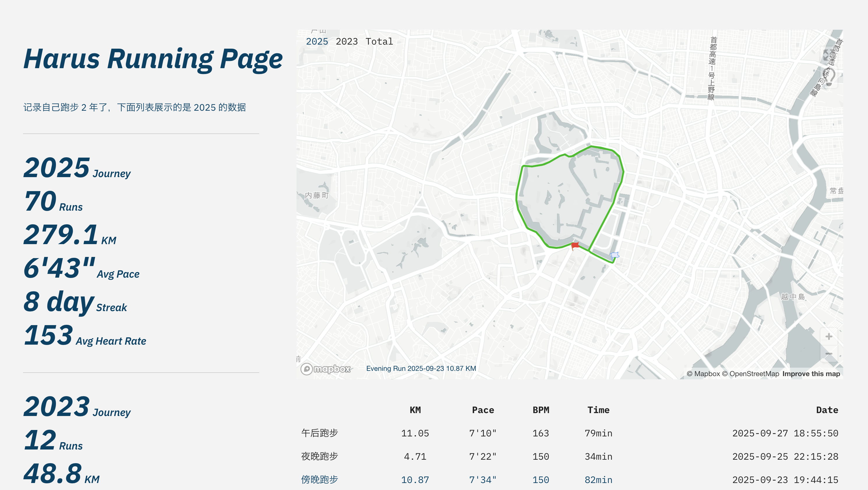
Task: Select the 午后跑步 run row
Action: point(570,433)
